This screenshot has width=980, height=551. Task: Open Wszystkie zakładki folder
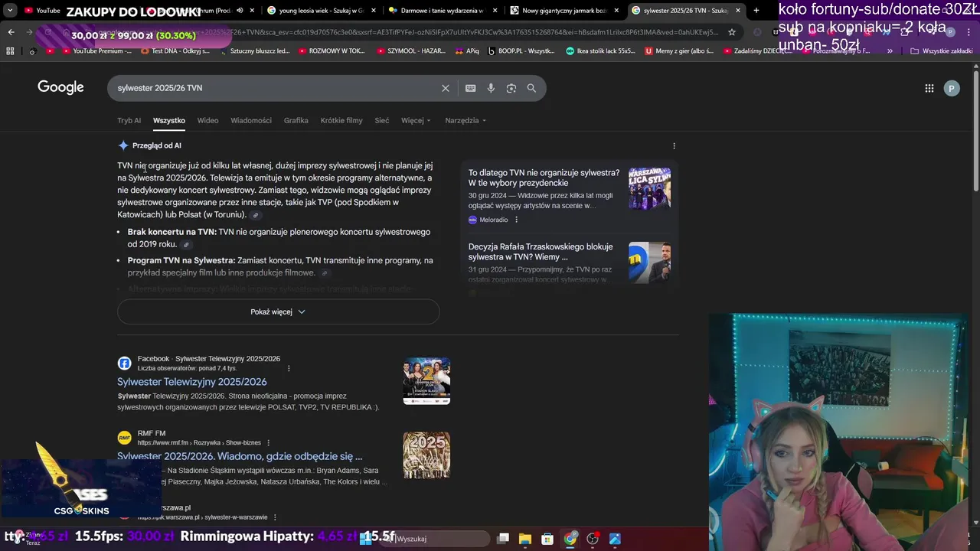tap(942, 51)
